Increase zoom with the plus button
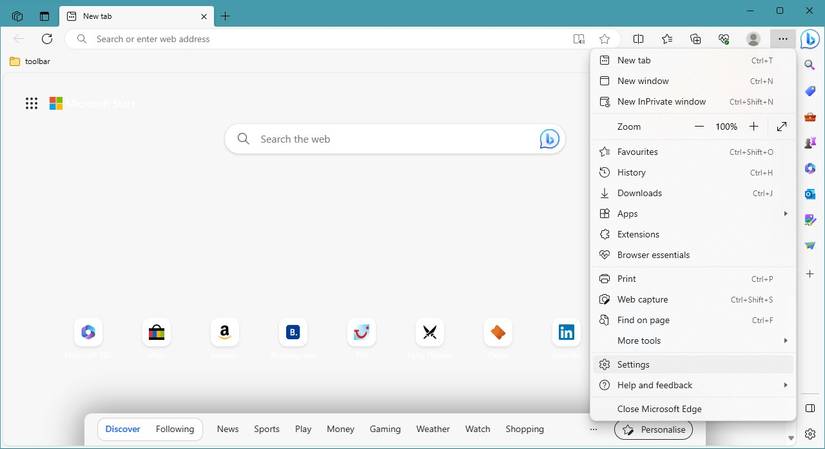 coord(754,127)
